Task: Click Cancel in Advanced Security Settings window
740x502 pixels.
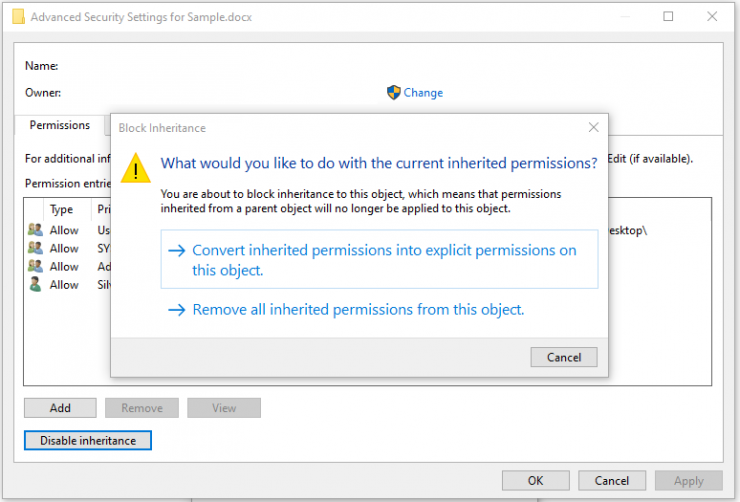Action: (612, 480)
